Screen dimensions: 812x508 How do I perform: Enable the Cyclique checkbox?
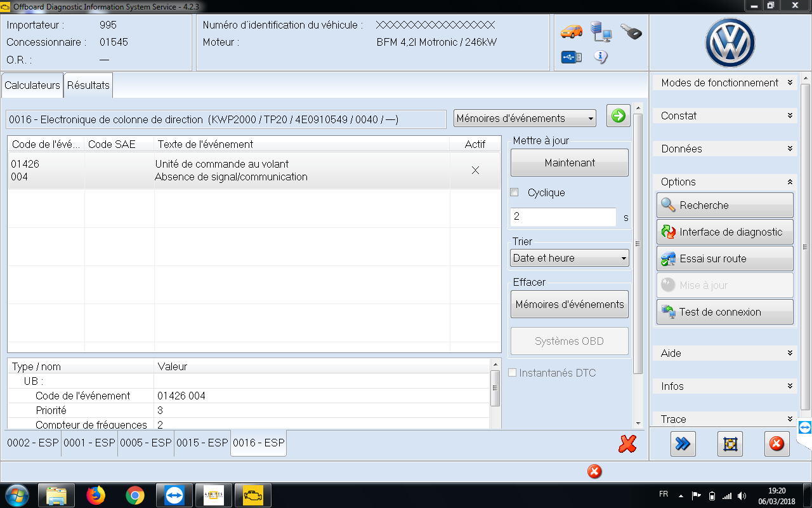pos(514,192)
